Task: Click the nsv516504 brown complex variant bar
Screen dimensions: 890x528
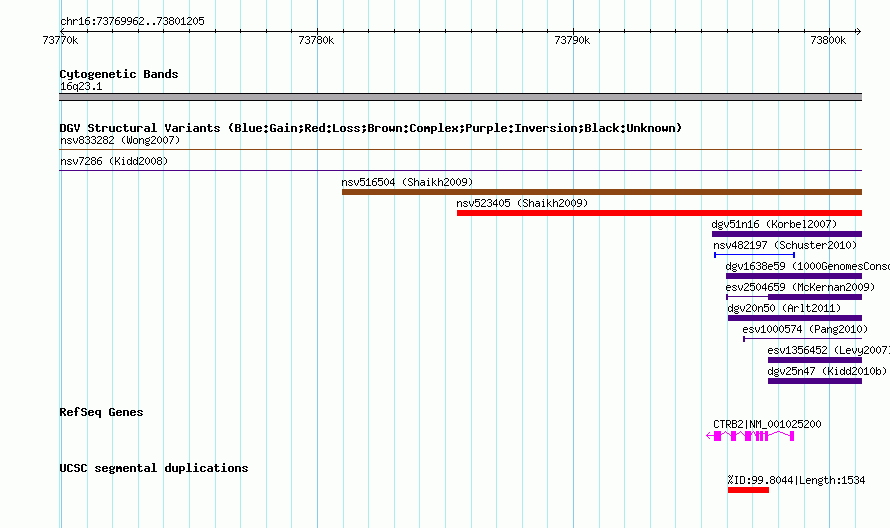Action: [602, 192]
